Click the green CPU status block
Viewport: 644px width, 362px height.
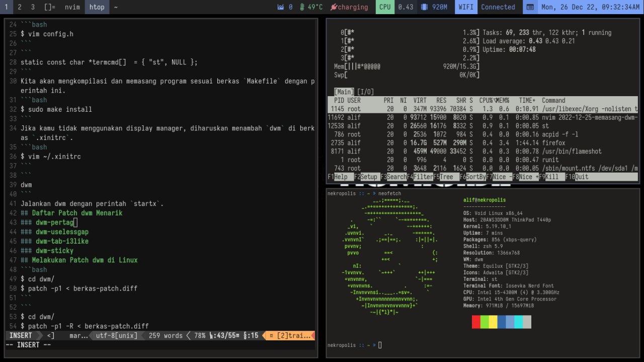(x=385, y=7)
